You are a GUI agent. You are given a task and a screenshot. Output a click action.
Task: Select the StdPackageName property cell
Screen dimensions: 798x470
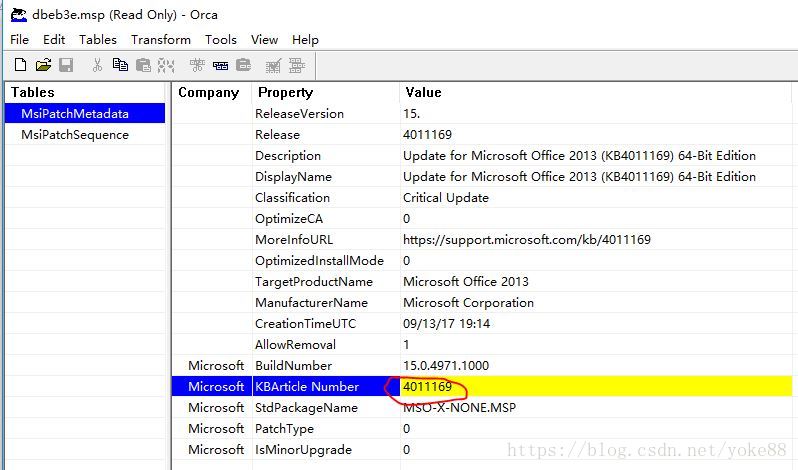(306, 407)
